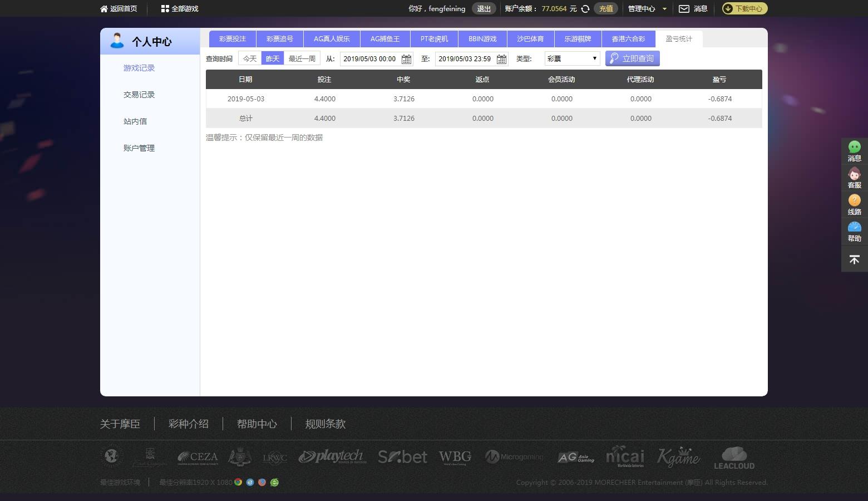
Task: Click the 立即查询 search button
Action: [632, 58]
